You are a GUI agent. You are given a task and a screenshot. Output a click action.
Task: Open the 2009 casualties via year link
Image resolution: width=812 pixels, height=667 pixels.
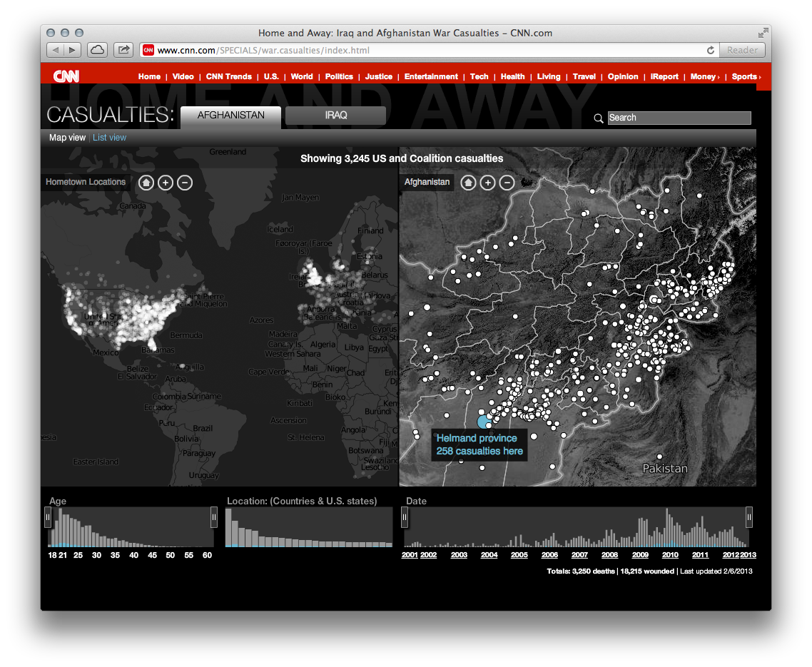point(640,554)
